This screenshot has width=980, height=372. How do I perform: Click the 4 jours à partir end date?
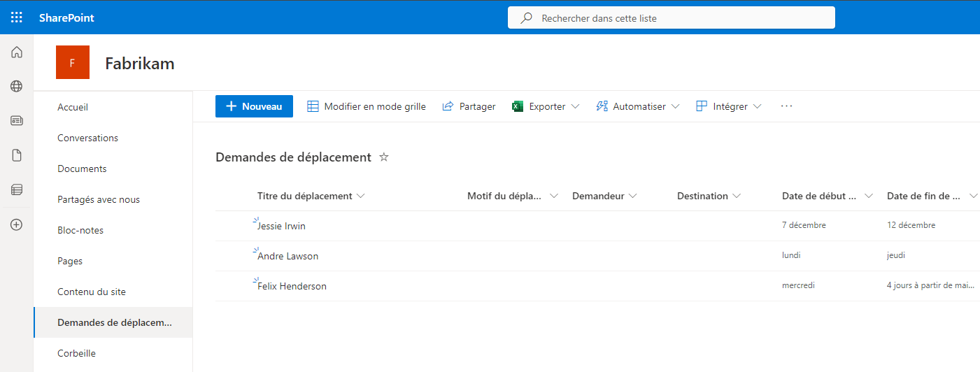point(931,285)
